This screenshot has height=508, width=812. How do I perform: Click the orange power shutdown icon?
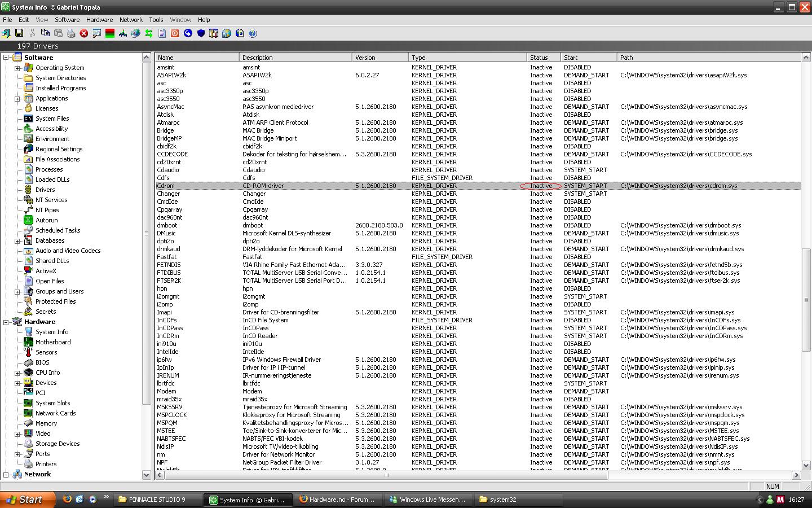175,33
